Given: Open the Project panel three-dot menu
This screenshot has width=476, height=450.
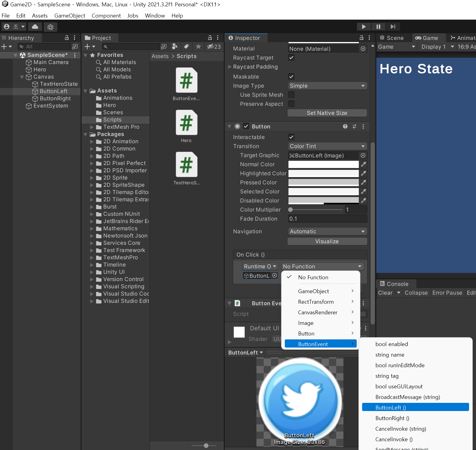Looking at the screenshot, I should (217, 38).
